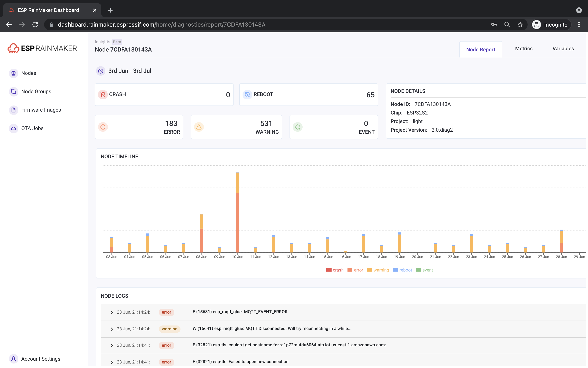Toggle the warning legend swatch
The height and width of the screenshot is (368, 588).
369,270
